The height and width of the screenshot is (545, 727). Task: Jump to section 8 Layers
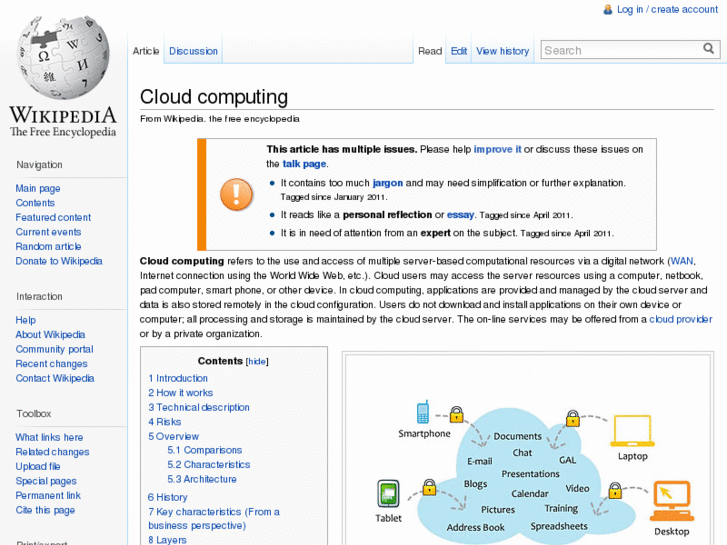pyautogui.click(x=167, y=540)
